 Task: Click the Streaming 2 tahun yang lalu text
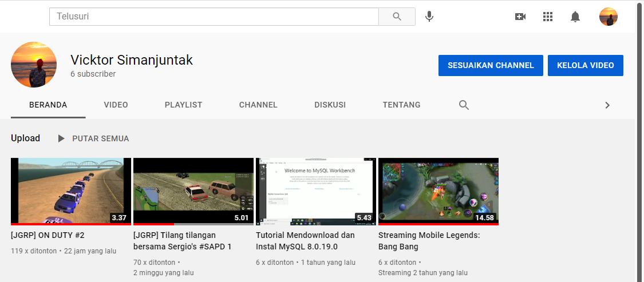tap(422, 272)
